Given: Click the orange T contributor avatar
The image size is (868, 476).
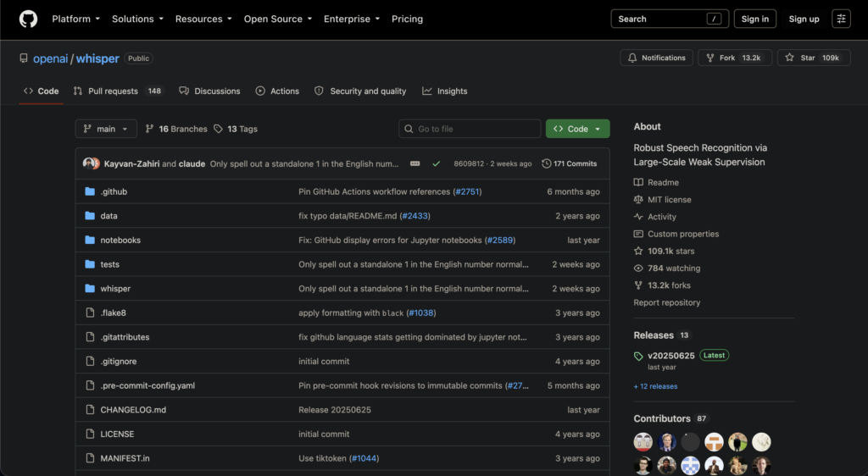Looking at the screenshot, I should tap(714, 442).
